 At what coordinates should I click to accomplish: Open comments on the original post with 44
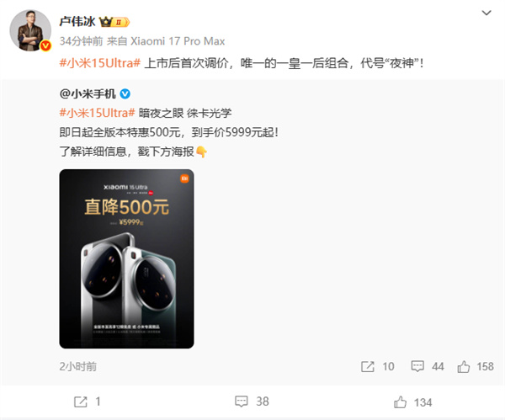[x=428, y=366]
